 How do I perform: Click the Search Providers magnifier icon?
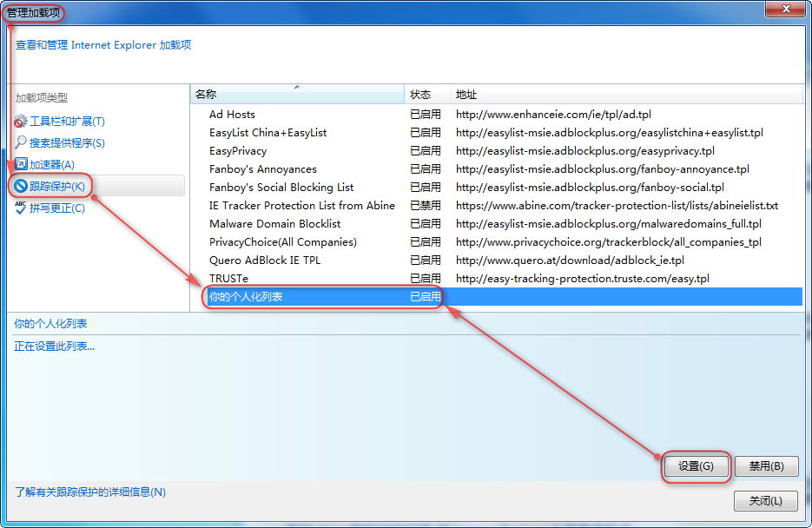[x=21, y=142]
